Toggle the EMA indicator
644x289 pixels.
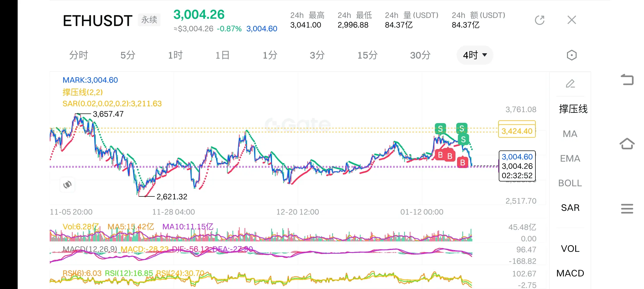(570, 158)
